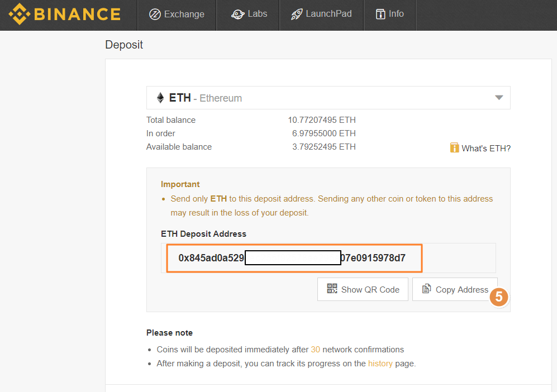Click the LaunchPad rocket icon
This screenshot has width=557, height=392.
297,14
